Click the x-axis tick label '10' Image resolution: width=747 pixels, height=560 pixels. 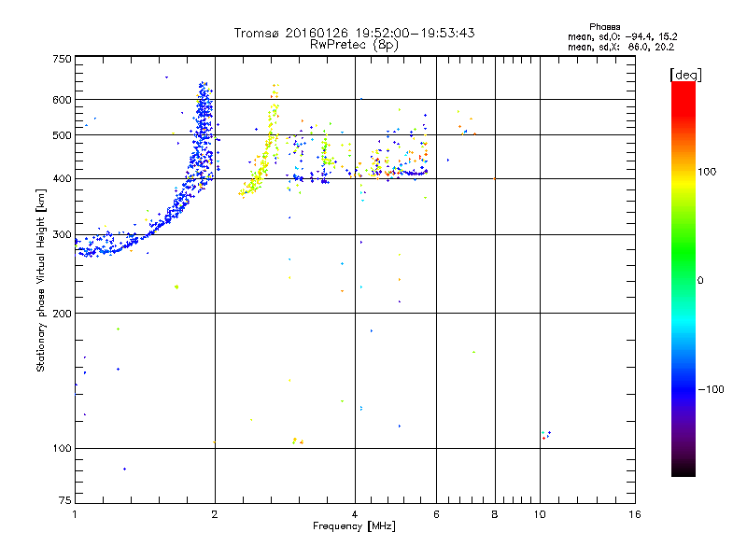pyautogui.click(x=540, y=514)
